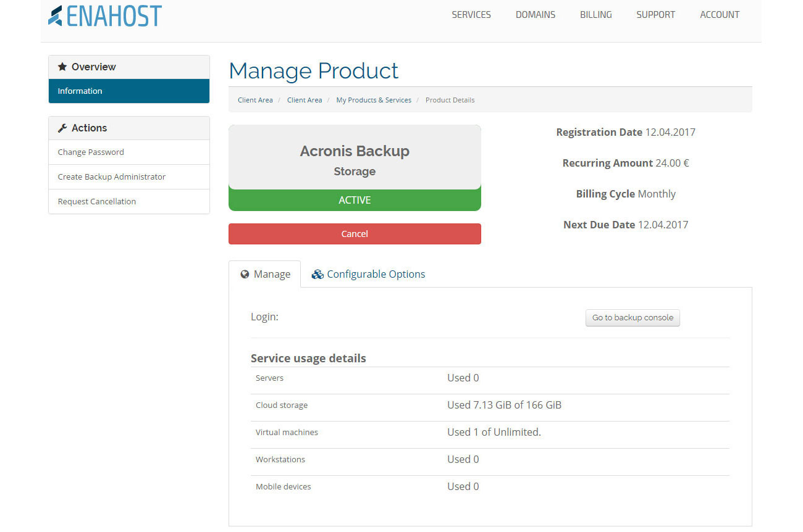Image resolution: width=803 pixels, height=532 pixels.
Task: Click the Service usage details heading
Action: [308, 358]
